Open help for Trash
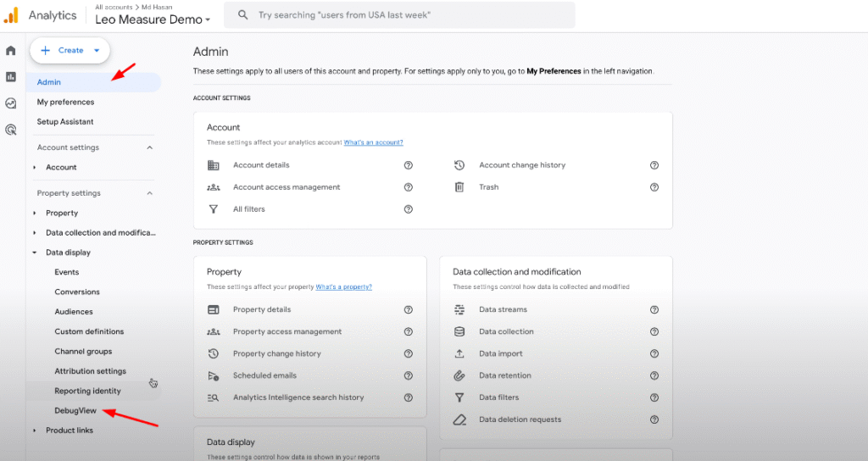The height and width of the screenshot is (461, 868). click(x=654, y=187)
